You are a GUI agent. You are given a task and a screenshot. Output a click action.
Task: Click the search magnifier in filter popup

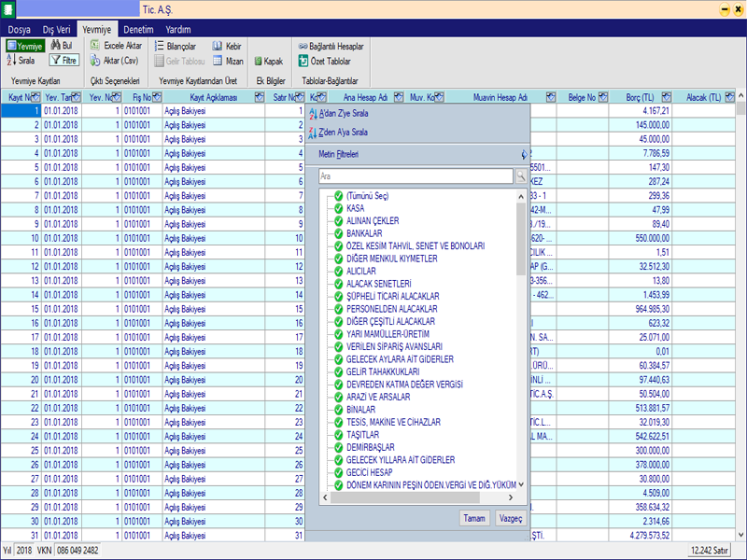point(521,176)
